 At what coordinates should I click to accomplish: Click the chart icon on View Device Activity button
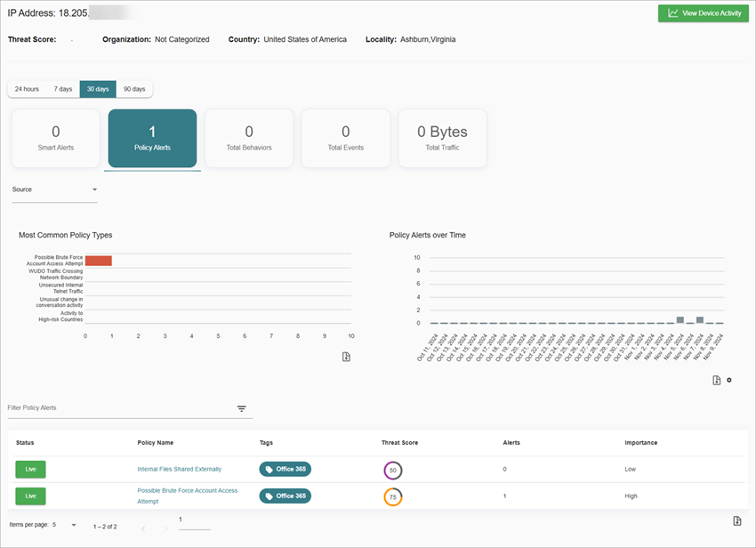pos(674,13)
